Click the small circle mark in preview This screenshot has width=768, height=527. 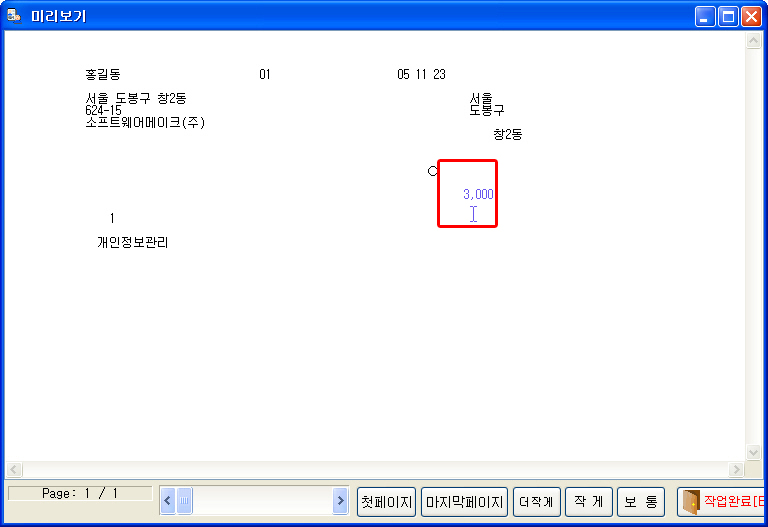(432, 171)
